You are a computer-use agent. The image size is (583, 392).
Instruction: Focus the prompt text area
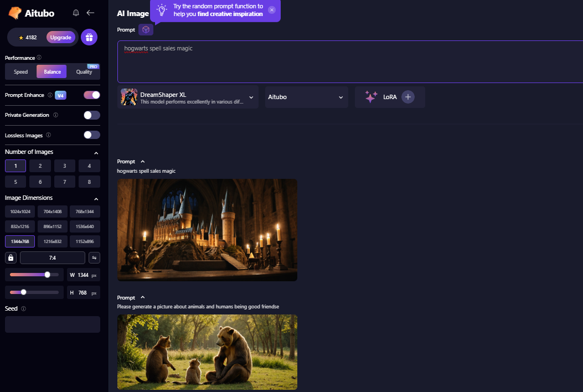350,62
